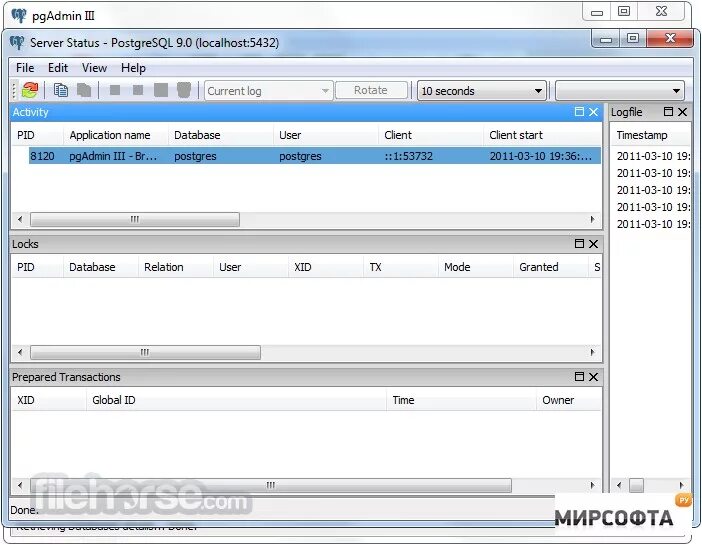Click the Client start column header

542,135
